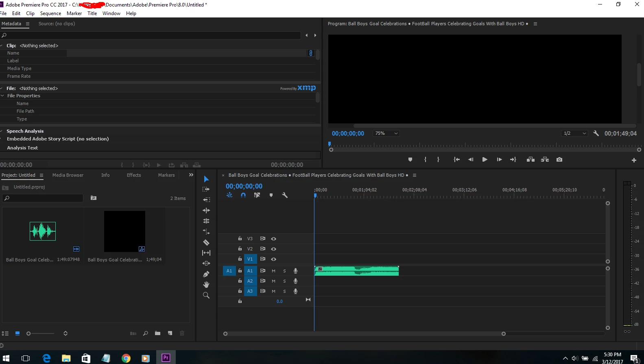The width and height of the screenshot is (644, 364).
Task: Switch to Markers tab
Action: pyautogui.click(x=166, y=175)
